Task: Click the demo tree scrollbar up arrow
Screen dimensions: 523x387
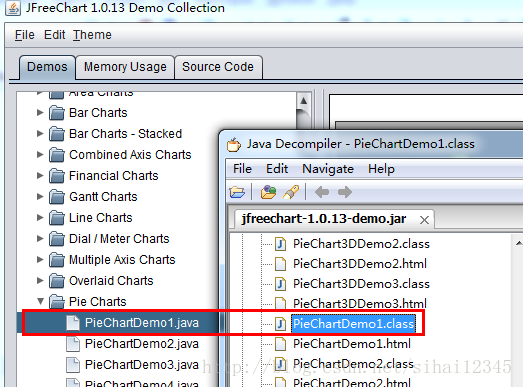Action: 304,100
